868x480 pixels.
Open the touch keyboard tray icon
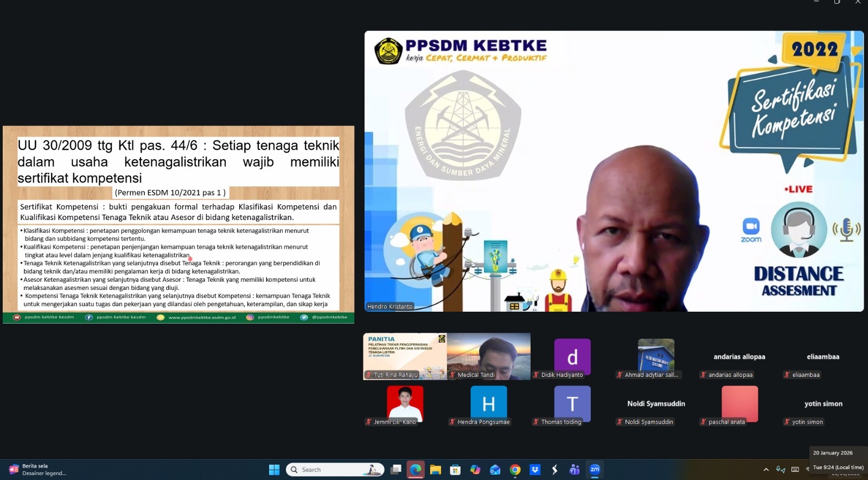[x=795, y=470]
